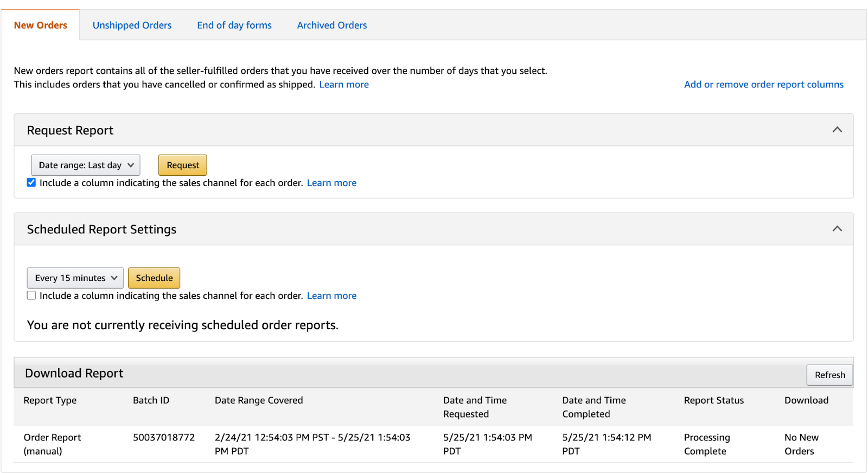
Task: Click Learn more in Scheduled Report Settings
Action: pyautogui.click(x=331, y=296)
